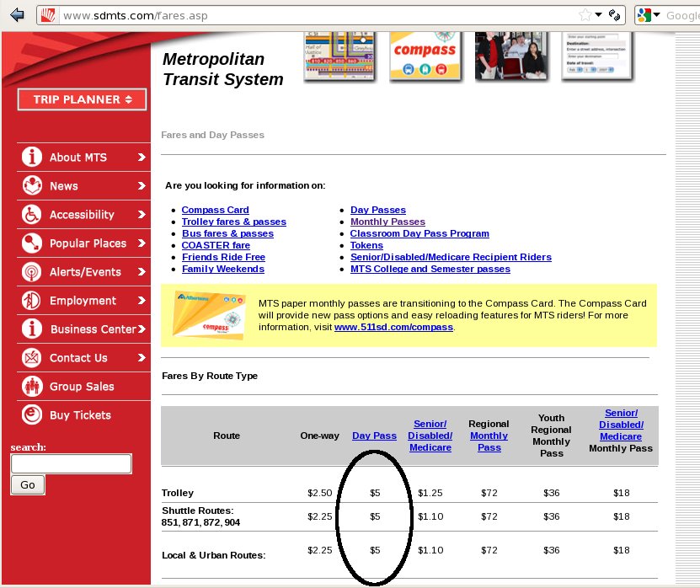Expand Employment arrow chevron
Screen dimensions: 700x588
(x=142, y=301)
